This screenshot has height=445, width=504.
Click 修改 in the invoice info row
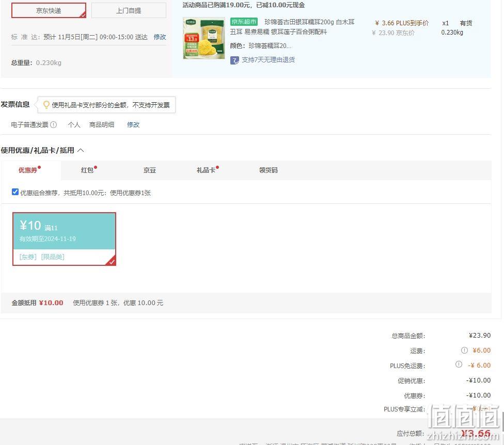[133, 124]
